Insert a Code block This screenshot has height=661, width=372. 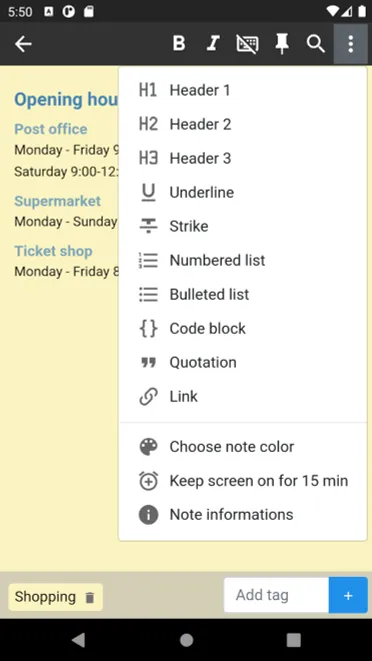(x=243, y=328)
